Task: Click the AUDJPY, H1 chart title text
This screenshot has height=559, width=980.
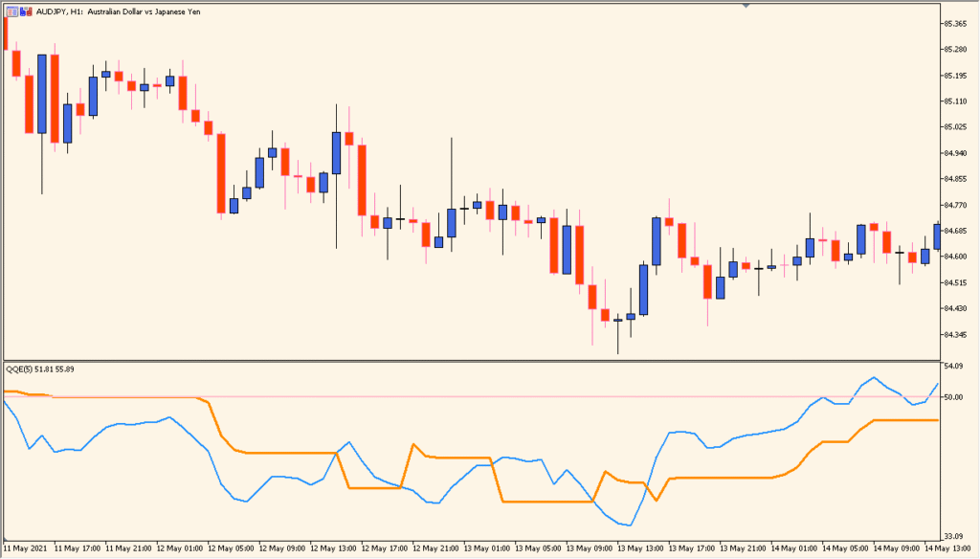Action: click(x=118, y=11)
